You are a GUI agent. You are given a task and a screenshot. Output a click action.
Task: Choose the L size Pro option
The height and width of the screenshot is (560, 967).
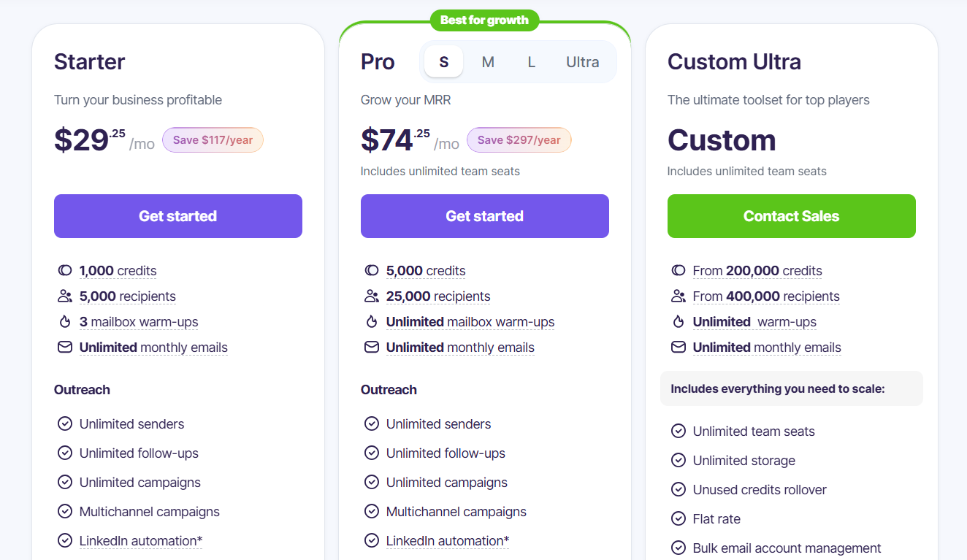(532, 62)
